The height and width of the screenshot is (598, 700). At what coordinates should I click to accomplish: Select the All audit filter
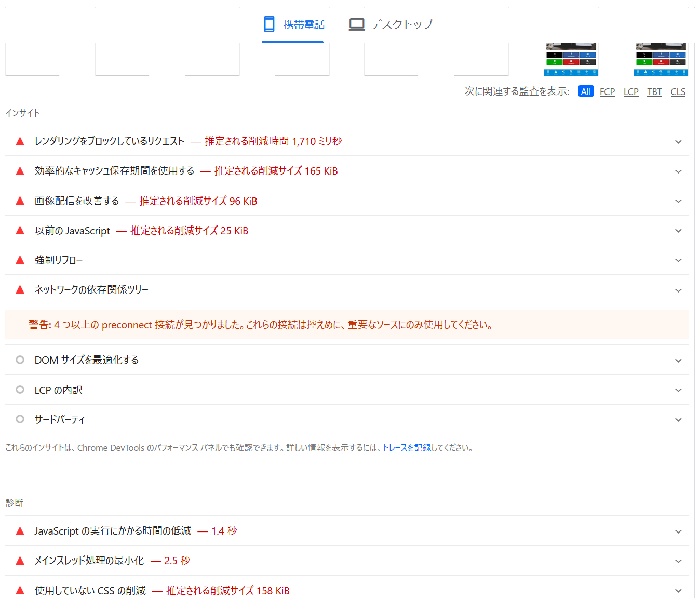pyautogui.click(x=586, y=92)
